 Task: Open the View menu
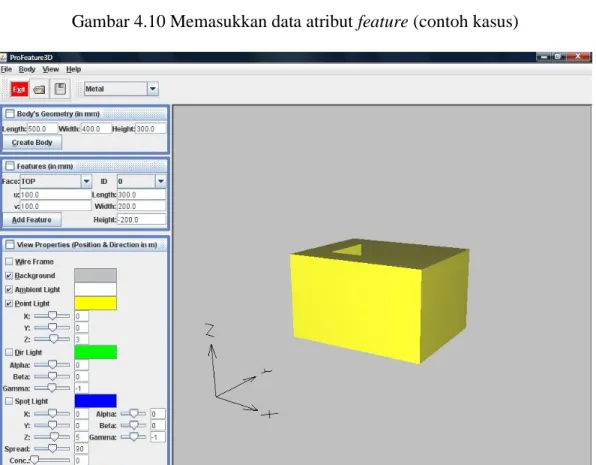coord(51,69)
